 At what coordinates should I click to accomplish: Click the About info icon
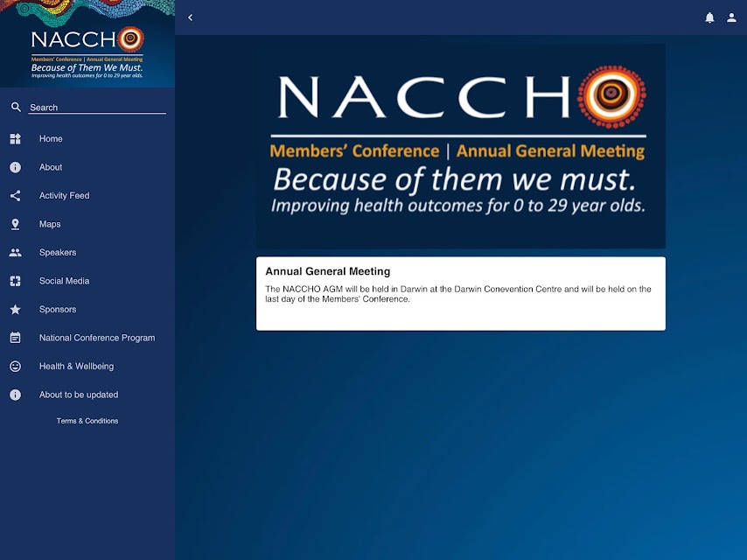pyautogui.click(x=15, y=167)
